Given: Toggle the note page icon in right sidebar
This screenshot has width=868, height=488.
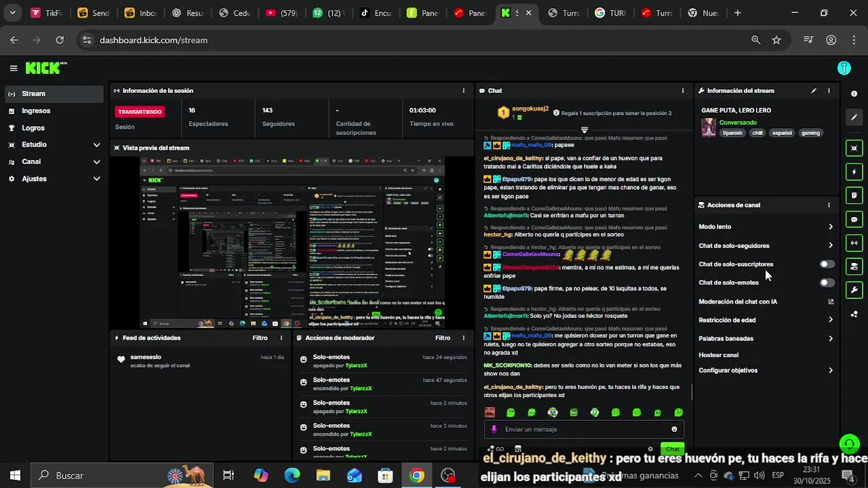Looking at the screenshot, I should pyautogui.click(x=854, y=196).
